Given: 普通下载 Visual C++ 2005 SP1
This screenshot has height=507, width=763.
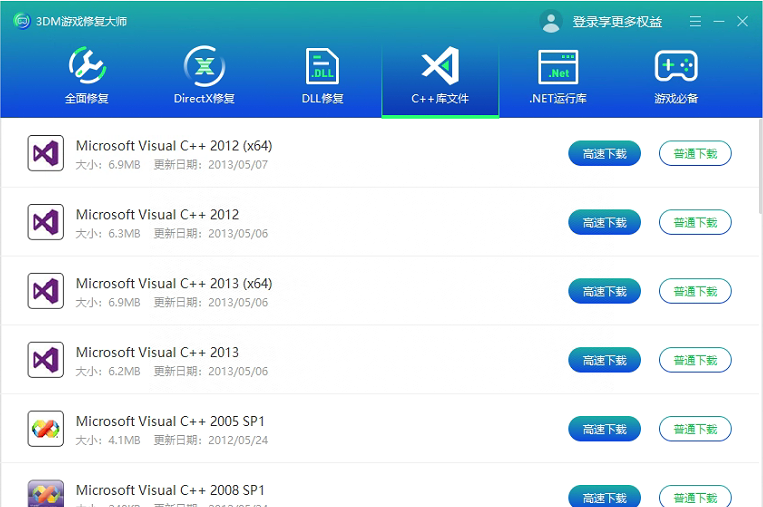Looking at the screenshot, I should coord(695,429).
